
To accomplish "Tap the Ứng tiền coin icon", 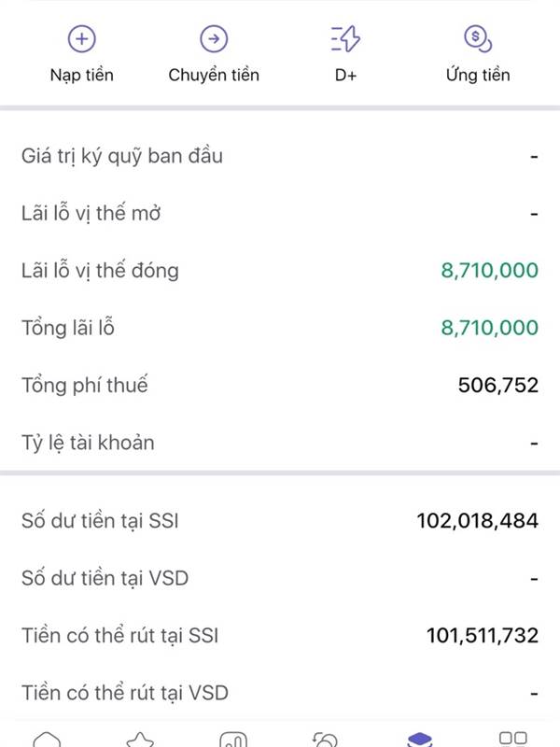I will [477, 38].
